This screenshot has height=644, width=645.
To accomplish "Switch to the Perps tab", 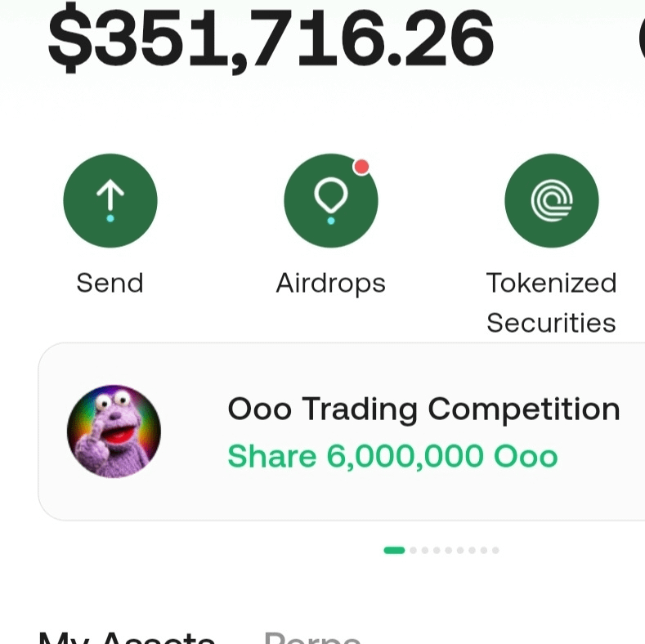I will 312,637.
